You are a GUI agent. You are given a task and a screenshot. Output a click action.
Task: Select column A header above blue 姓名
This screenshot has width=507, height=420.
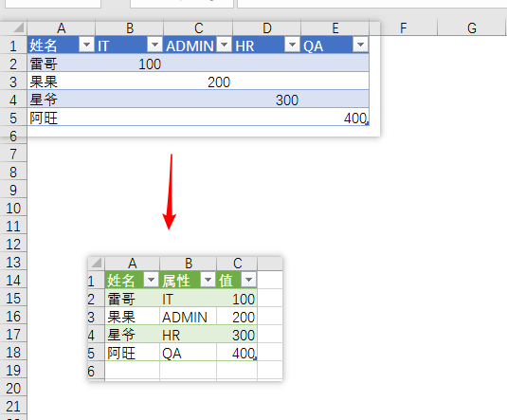(x=62, y=28)
